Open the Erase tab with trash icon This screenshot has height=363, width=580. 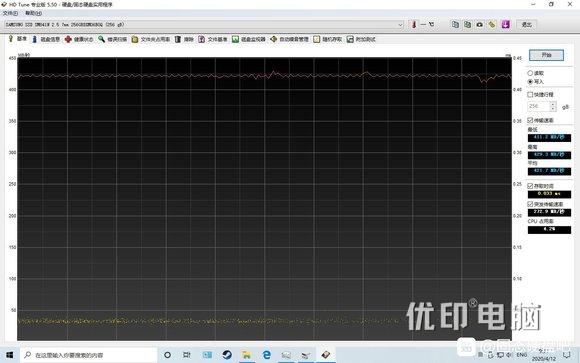click(x=184, y=39)
